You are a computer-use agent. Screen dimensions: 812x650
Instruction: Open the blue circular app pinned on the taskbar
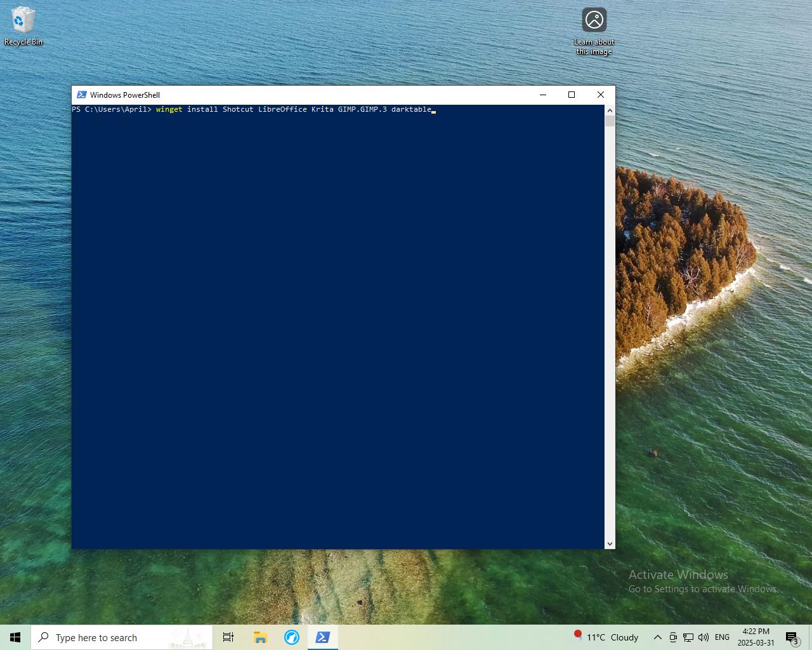point(292,637)
